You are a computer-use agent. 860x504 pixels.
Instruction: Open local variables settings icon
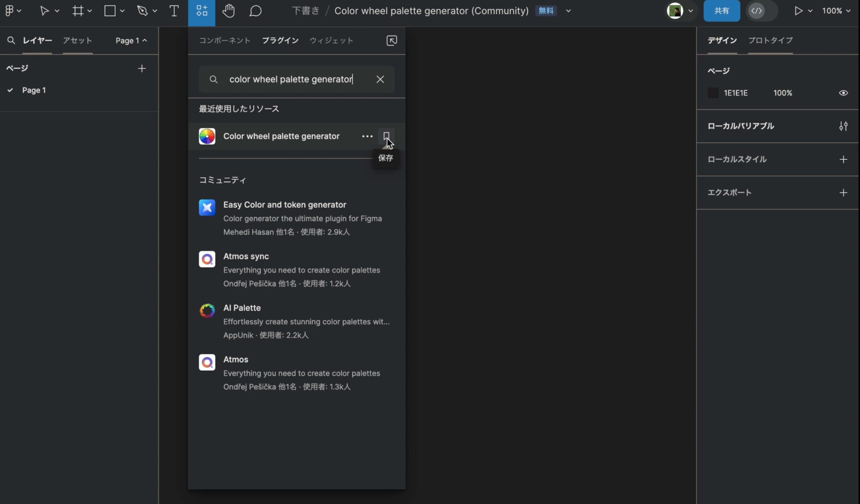843,126
